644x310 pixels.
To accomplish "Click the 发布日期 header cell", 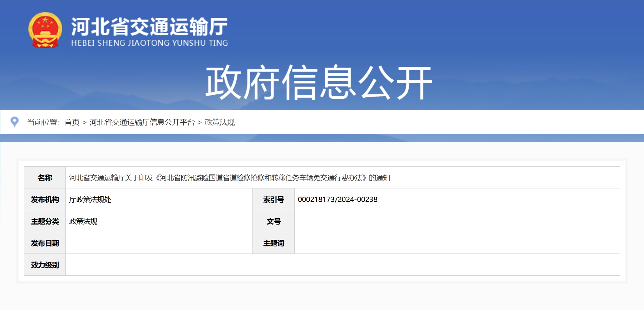I will point(45,243).
